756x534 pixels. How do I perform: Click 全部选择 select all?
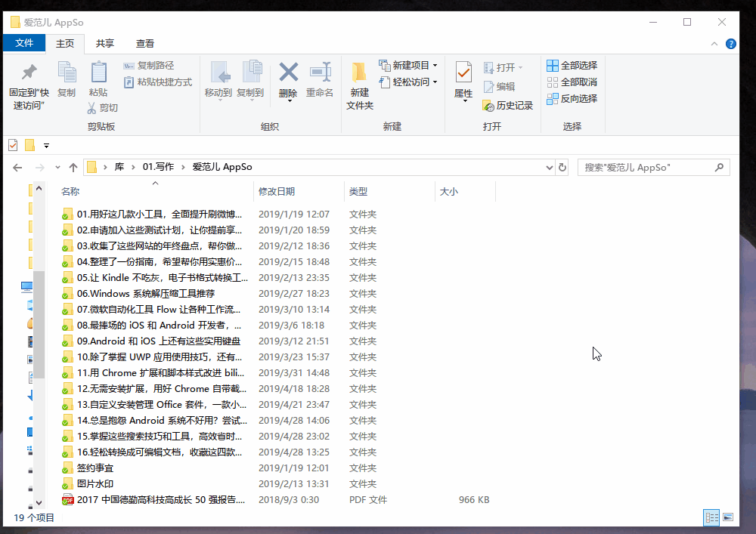pyautogui.click(x=572, y=66)
